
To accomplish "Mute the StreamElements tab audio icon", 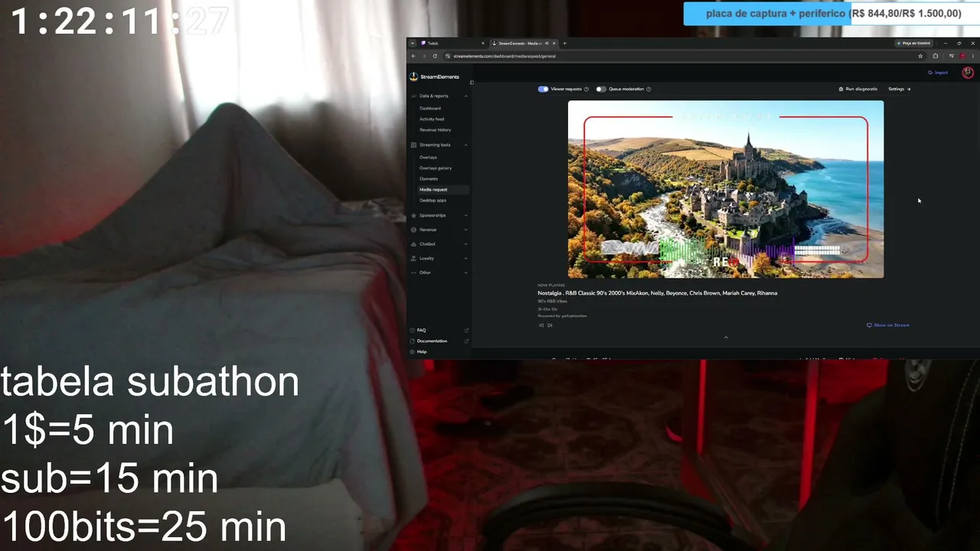I will [546, 43].
